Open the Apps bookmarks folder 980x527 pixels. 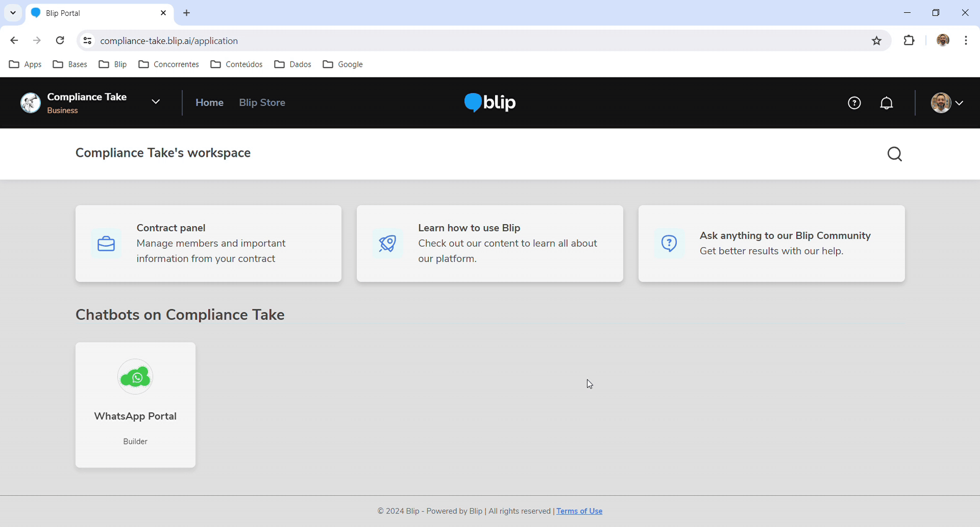click(26, 64)
